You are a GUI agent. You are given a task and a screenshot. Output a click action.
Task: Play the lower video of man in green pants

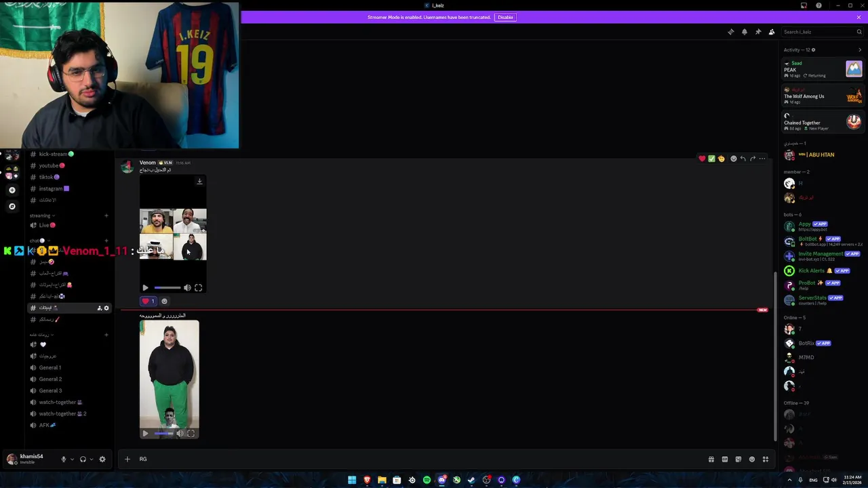tap(145, 434)
